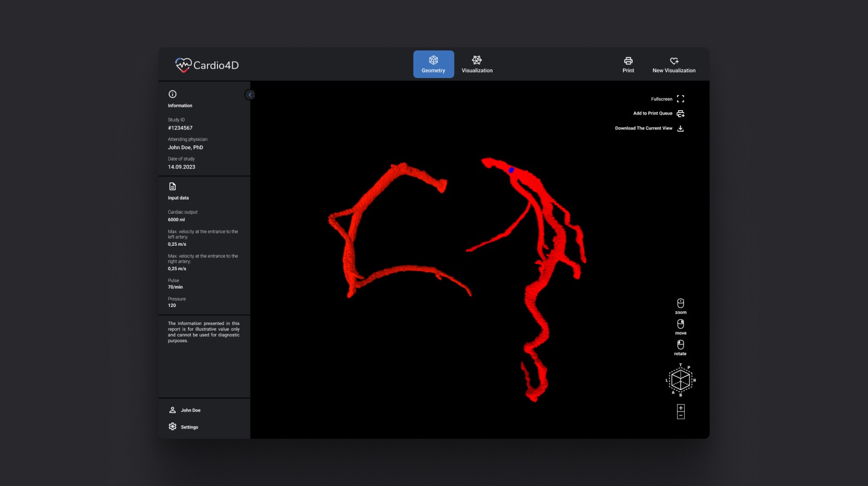868x486 pixels.
Task: Click the Settings gear icon
Action: pos(173,427)
